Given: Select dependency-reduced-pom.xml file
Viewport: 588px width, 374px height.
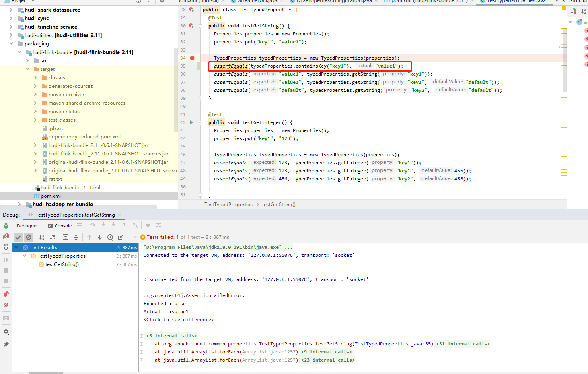Looking at the screenshot, I should click(84, 137).
